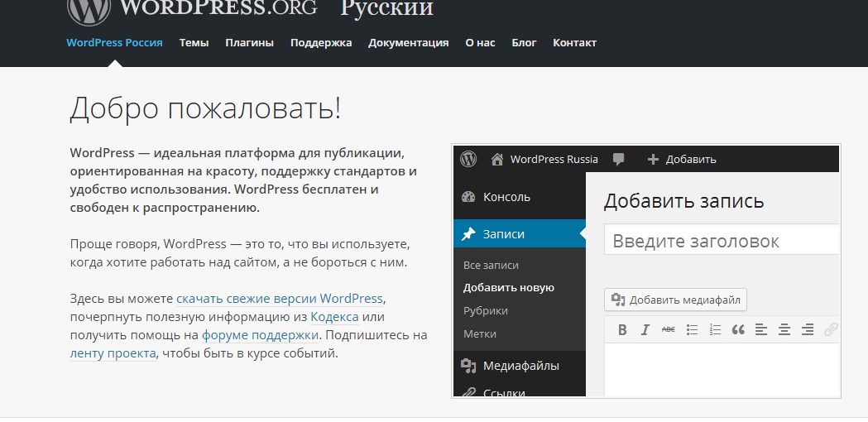Screen dimensions: 868x422
Task: Click the home icon beside WordPress Russia
Action: (497, 160)
